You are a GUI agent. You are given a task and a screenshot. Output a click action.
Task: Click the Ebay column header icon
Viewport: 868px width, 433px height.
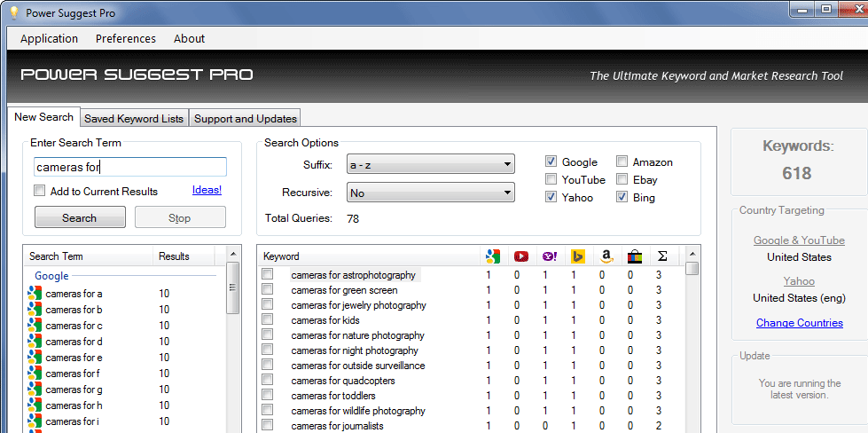[x=635, y=256]
